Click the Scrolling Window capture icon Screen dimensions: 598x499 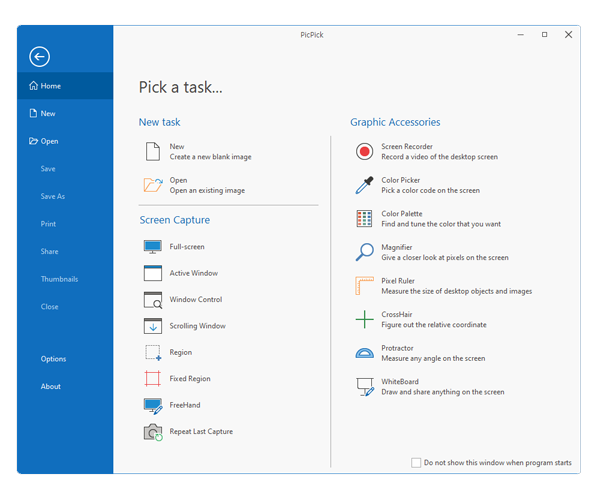(x=153, y=326)
